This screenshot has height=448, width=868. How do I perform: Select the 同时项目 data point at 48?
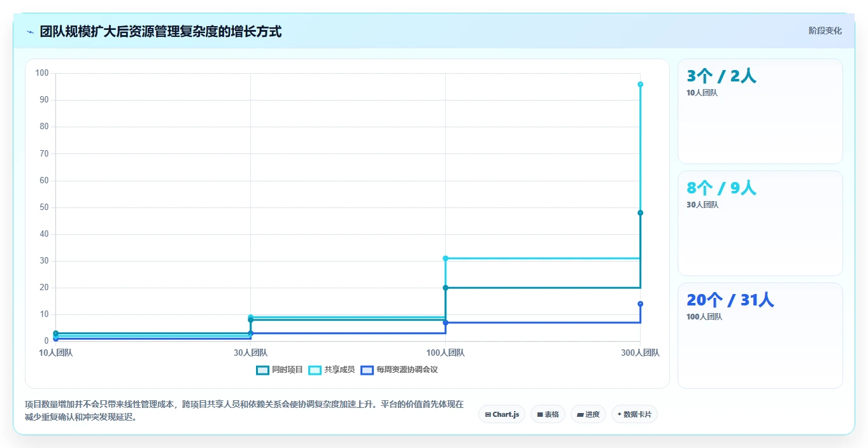click(640, 213)
